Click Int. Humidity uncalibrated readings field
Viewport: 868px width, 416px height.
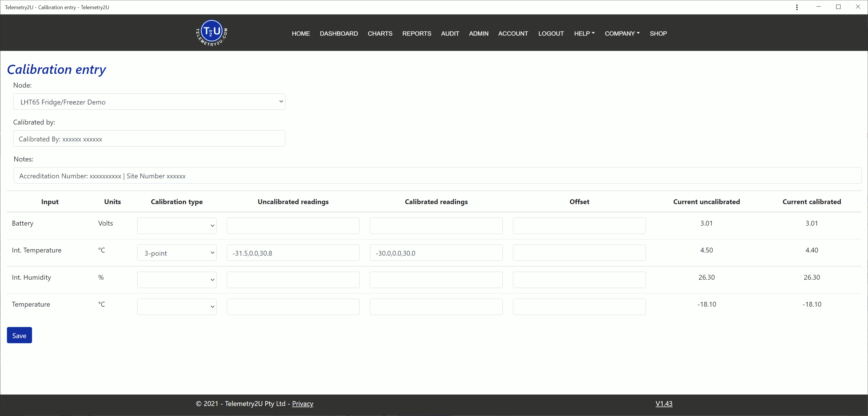click(293, 280)
